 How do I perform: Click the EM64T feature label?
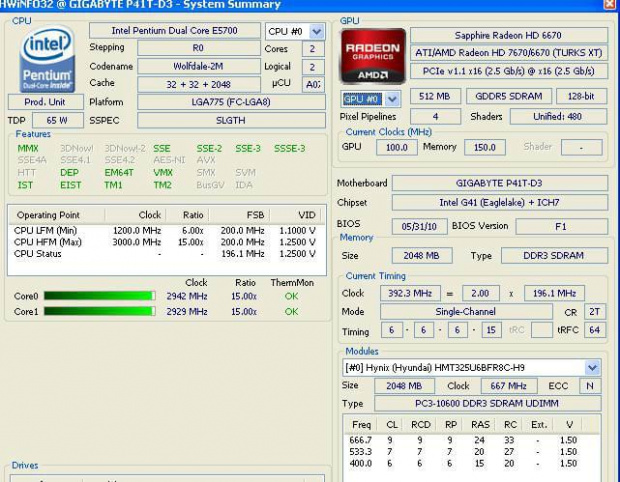(x=119, y=173)
